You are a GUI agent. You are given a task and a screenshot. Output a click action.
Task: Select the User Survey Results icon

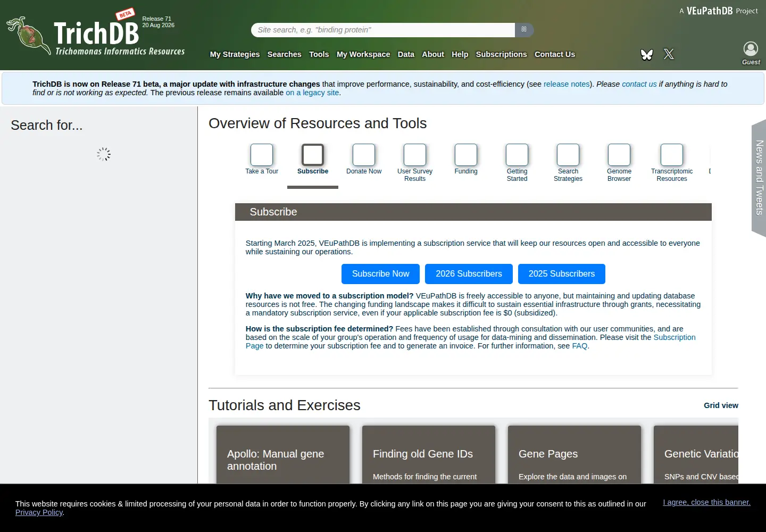415,155
